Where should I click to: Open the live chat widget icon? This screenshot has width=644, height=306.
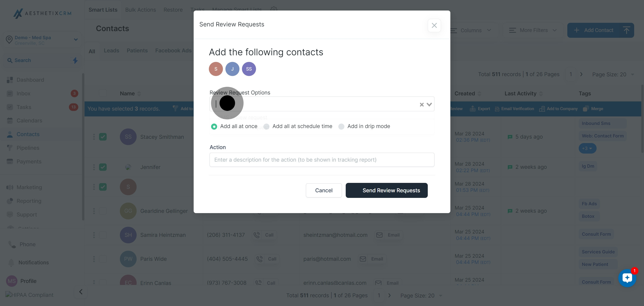627,278
